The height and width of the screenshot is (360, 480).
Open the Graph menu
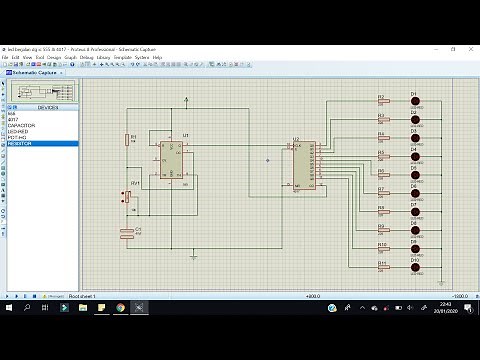tap(70, 57)
